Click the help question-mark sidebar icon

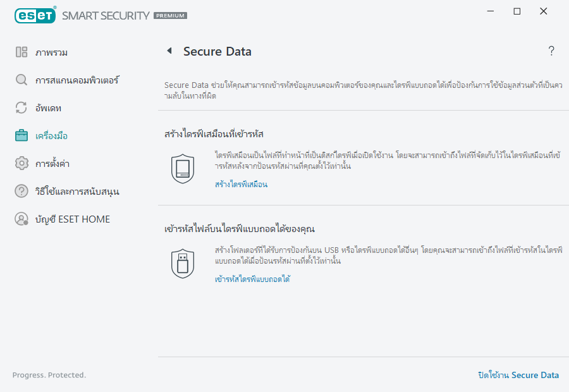click(21, 191)
